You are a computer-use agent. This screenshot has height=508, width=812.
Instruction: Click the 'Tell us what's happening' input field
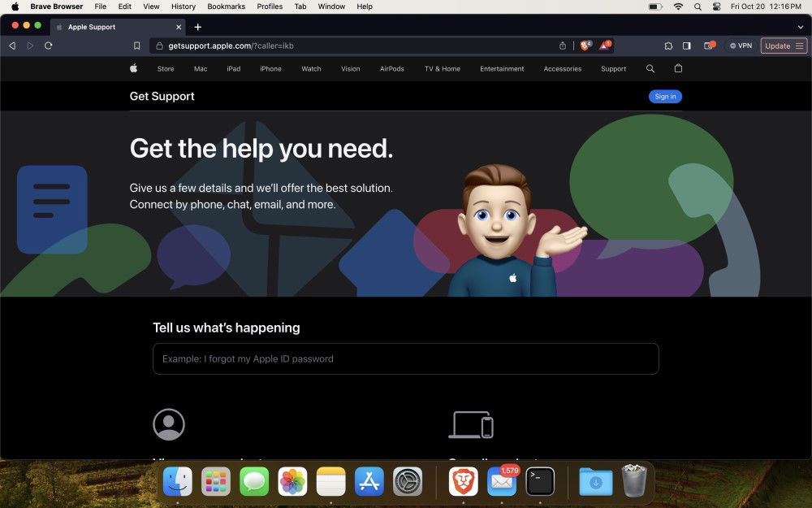click(x=406, y=358)
